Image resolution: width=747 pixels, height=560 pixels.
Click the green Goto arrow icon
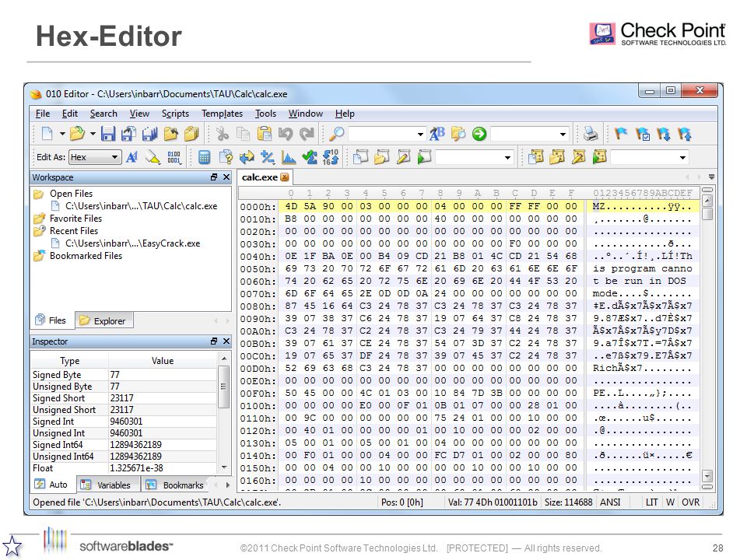pos(479,134)
